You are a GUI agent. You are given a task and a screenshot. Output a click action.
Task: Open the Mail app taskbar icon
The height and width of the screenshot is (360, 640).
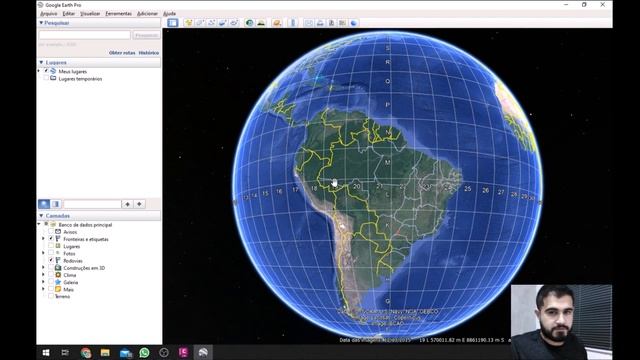tap(125, 353)
